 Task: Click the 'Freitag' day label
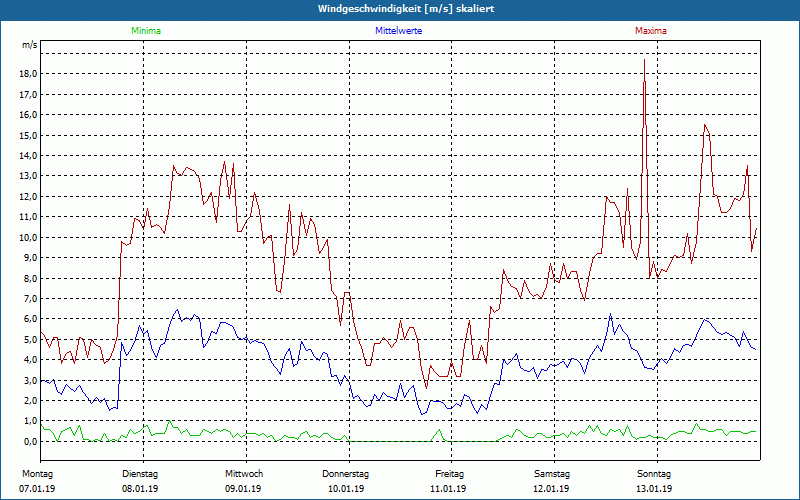tap(449, 474)
